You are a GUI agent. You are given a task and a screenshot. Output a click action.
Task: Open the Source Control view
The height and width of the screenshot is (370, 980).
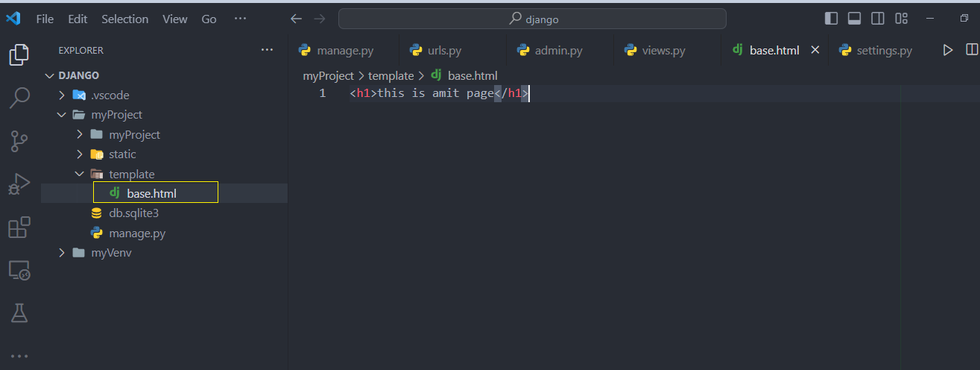click(19, 141)
